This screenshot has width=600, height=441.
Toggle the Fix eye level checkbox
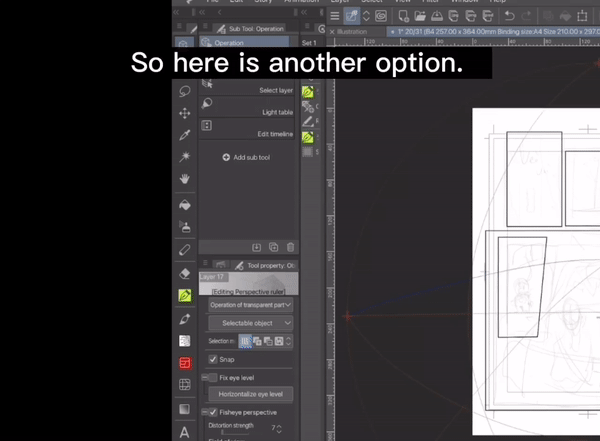pyautogui.click(x=213, y=378)
